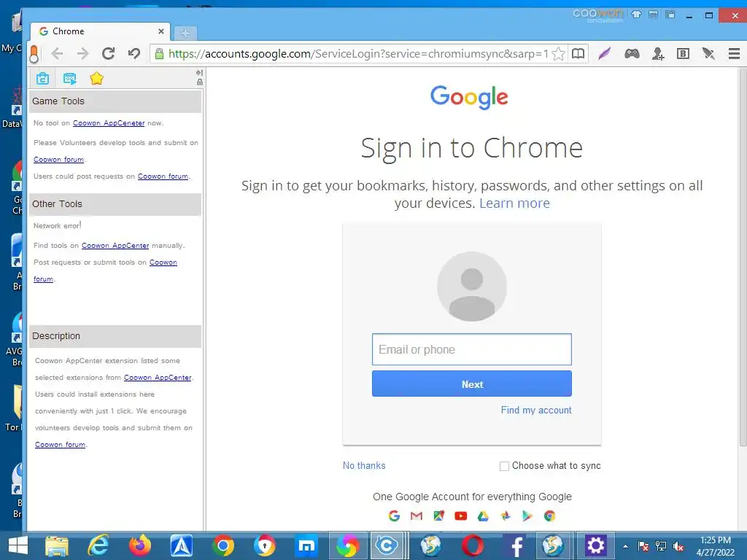This screenshot has width=747, height=560.
Task: Reload the current page
Action: [108, 53]
